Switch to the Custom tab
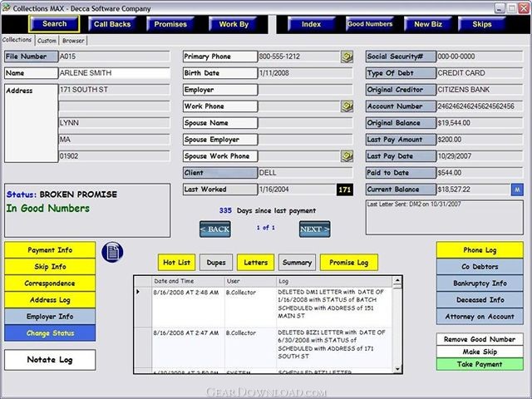The height and width of the screenshot is (399, 532). pos(47,41)
